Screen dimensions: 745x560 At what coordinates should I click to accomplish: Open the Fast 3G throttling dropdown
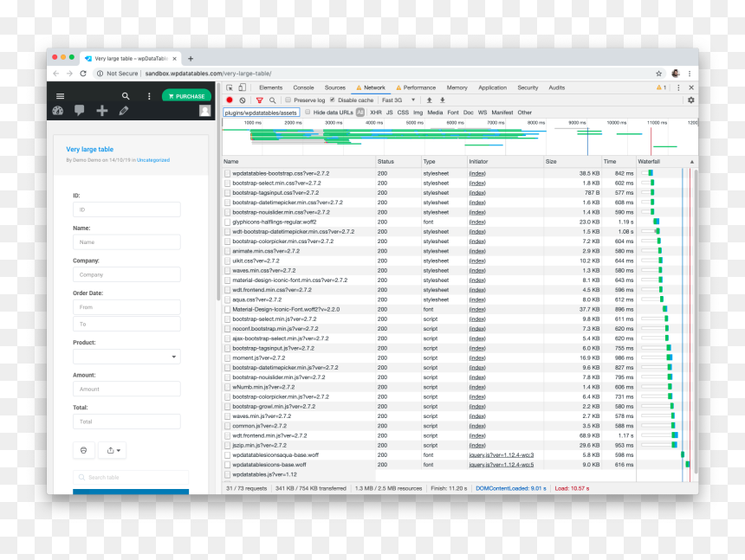click(x=398, y=100)
